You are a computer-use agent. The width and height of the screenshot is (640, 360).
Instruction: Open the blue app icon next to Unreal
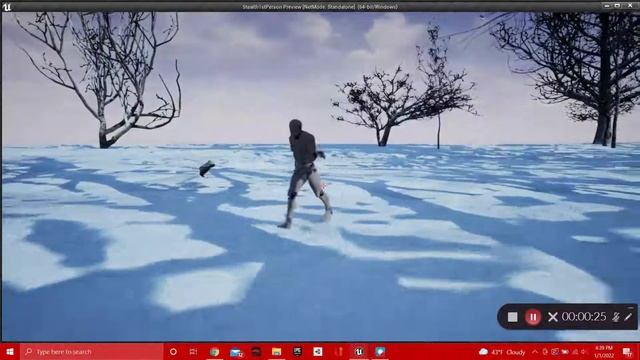[x=380, y=351]
